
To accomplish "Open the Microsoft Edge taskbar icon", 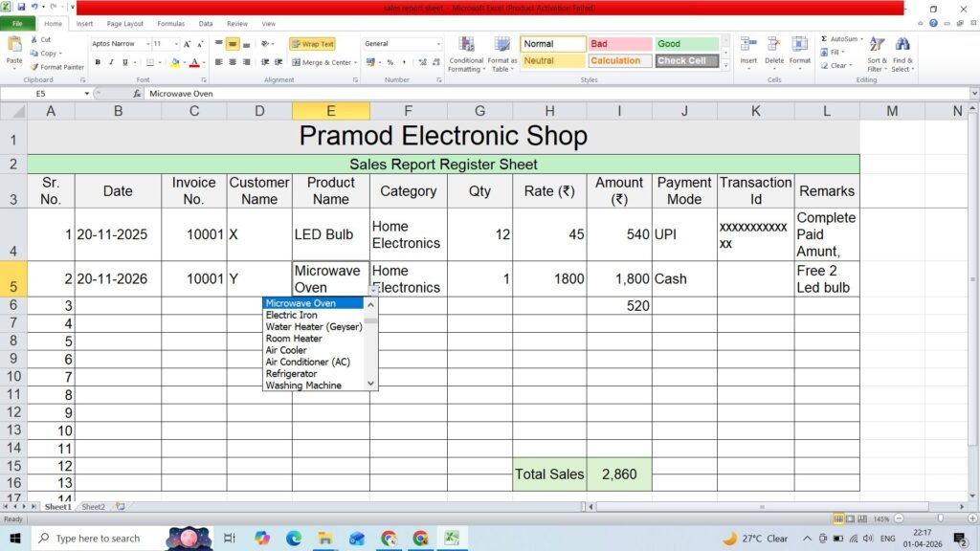I will coord(294,538).
